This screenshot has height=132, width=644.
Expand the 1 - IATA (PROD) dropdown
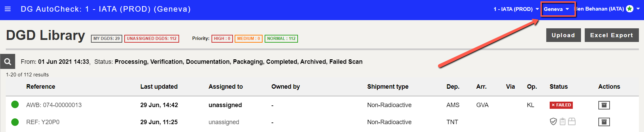click(516, 9)
